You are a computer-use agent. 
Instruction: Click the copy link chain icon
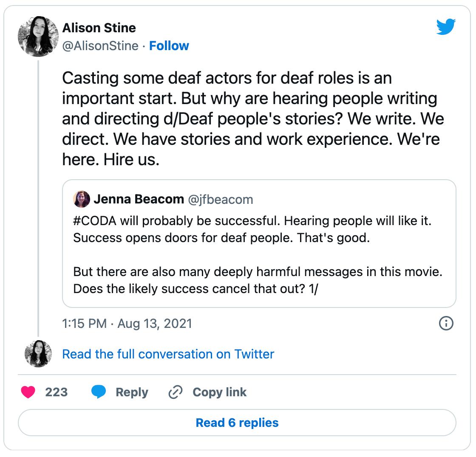pyautogui.click(x=176, y=392)
